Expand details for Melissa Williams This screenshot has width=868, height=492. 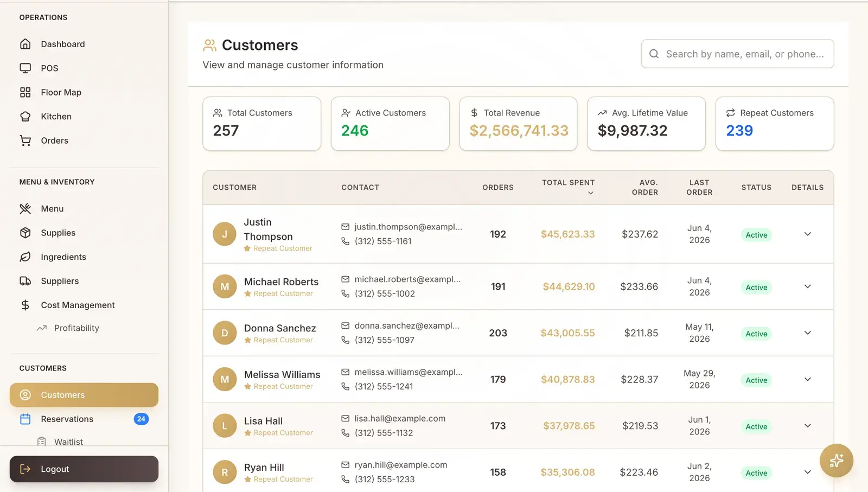[807, 379]
